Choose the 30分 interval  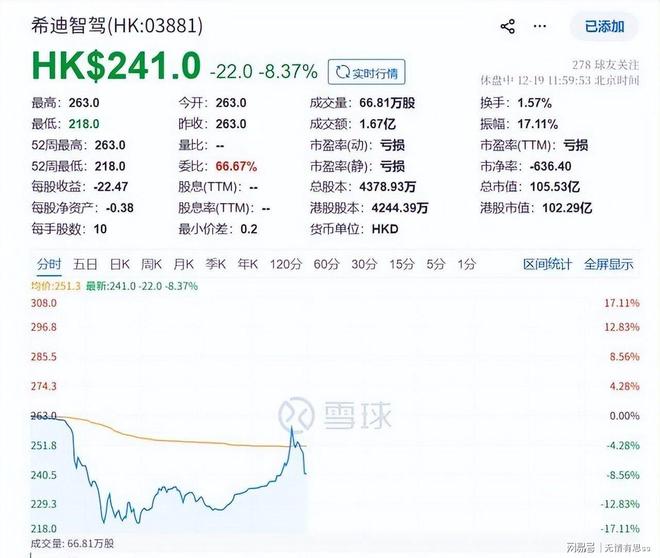point(363,264)
